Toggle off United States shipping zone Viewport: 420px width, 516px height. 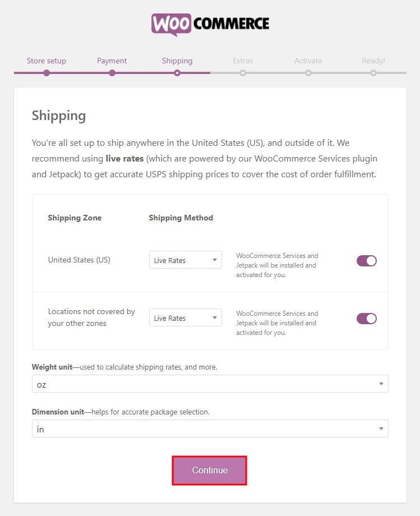coord(366,261)
